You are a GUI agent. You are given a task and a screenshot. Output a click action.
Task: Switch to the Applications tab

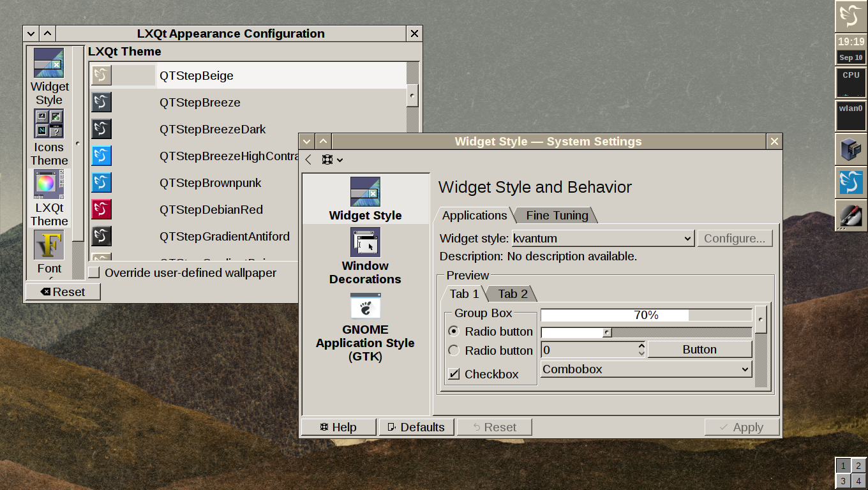[x=474, y=216]
